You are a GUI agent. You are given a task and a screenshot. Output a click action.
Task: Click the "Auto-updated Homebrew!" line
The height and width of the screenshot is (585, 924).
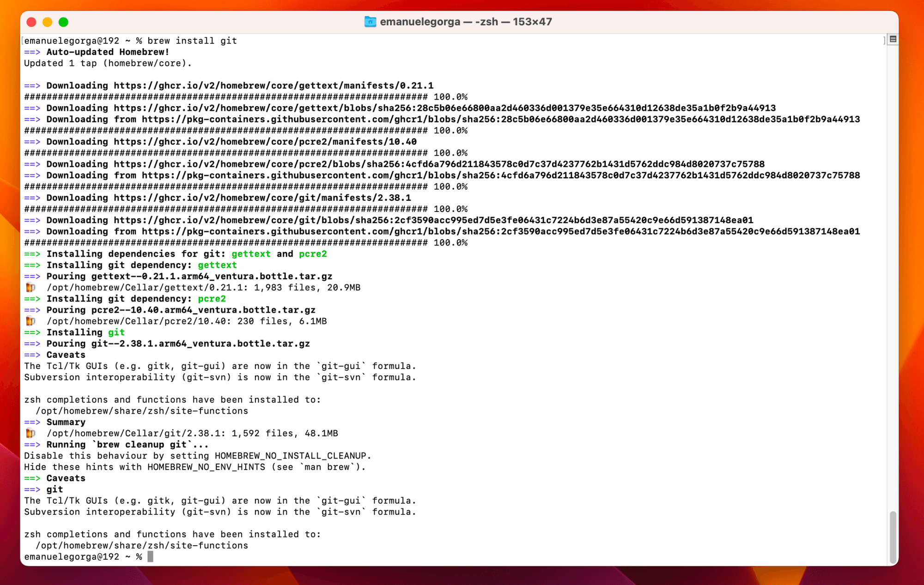pos(108,52)
